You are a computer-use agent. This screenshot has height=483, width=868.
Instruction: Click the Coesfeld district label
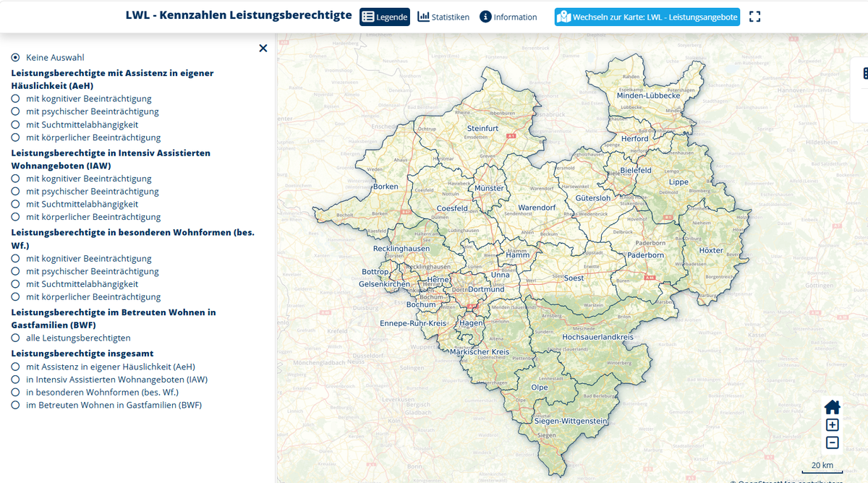click(453, 208)
